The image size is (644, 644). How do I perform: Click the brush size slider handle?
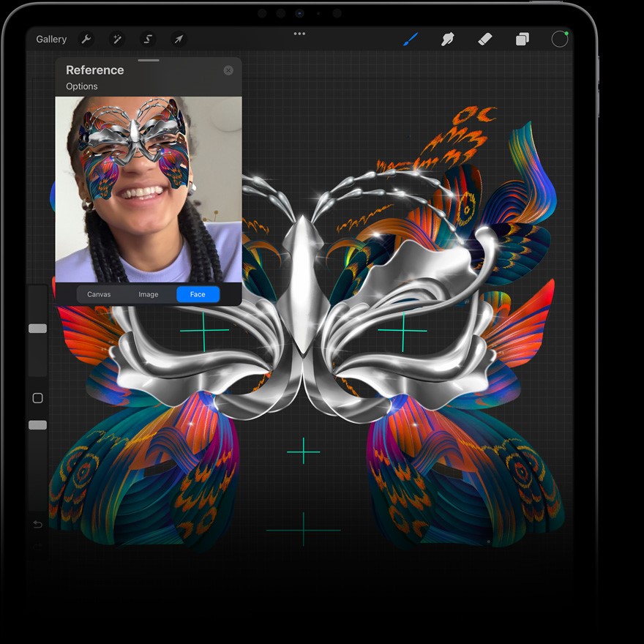38,328
